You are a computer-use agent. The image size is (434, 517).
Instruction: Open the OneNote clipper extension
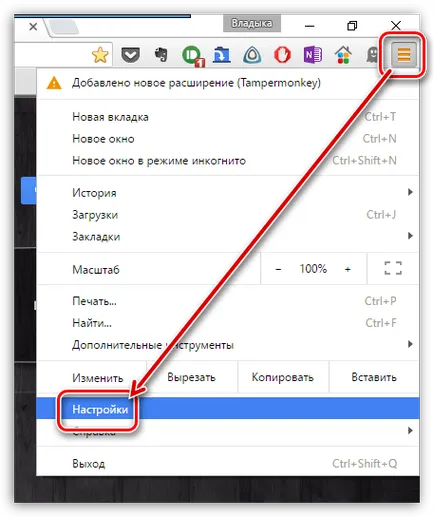(313, 55)
